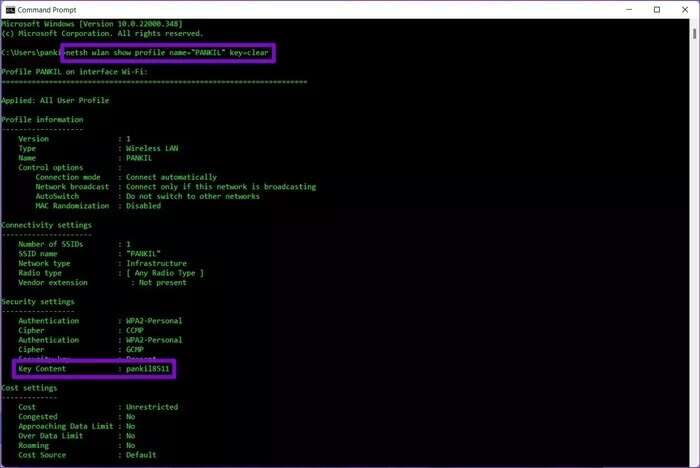Click the Over Data Limit label
700x468 pixels.
click(50, 436)
